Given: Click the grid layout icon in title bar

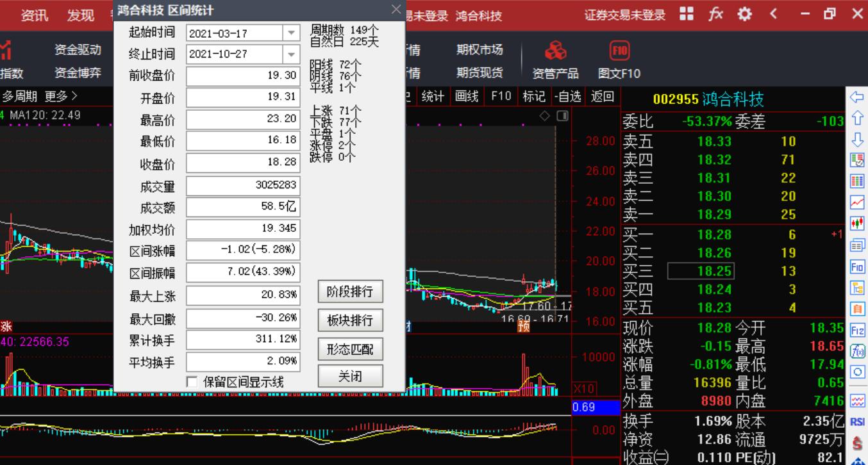Looking at the screenshot, I should click(687, 15).
